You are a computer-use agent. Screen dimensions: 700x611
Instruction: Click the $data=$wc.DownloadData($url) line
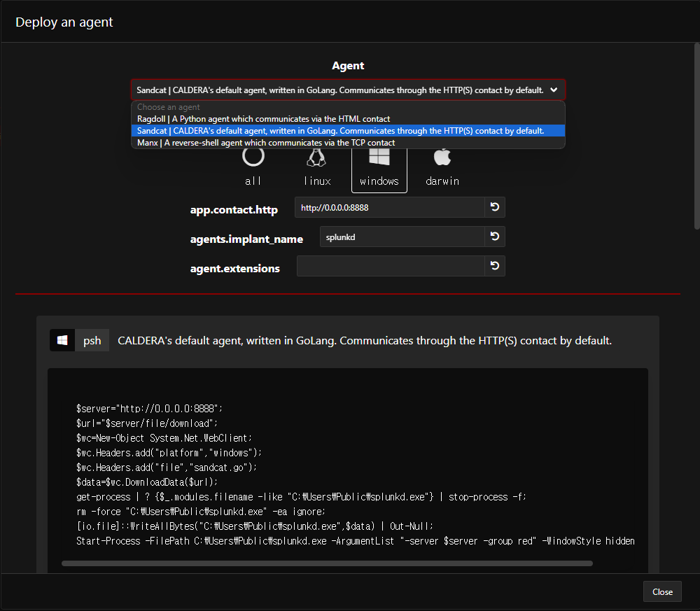[147, 482]
